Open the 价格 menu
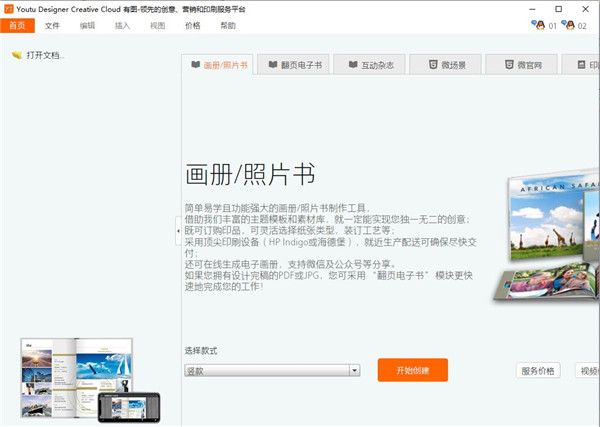 pyautogui.click(x=193, y=26)
